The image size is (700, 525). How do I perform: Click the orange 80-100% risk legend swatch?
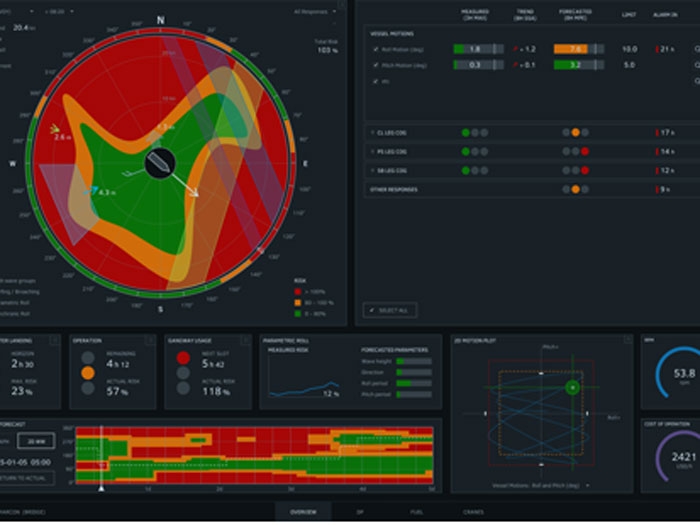coord(298,303)
